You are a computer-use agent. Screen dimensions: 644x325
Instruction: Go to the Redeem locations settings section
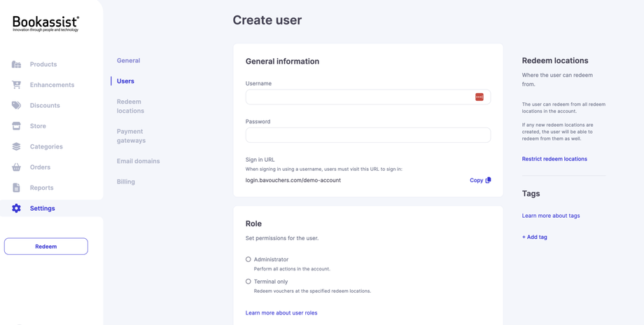click(130, 106)
